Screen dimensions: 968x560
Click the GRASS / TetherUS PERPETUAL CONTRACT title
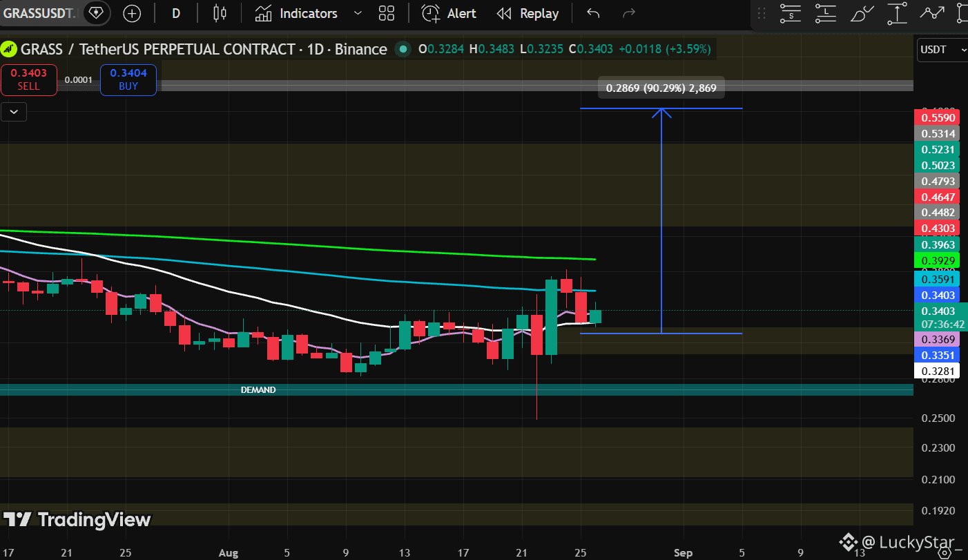[x=203, y=49]
